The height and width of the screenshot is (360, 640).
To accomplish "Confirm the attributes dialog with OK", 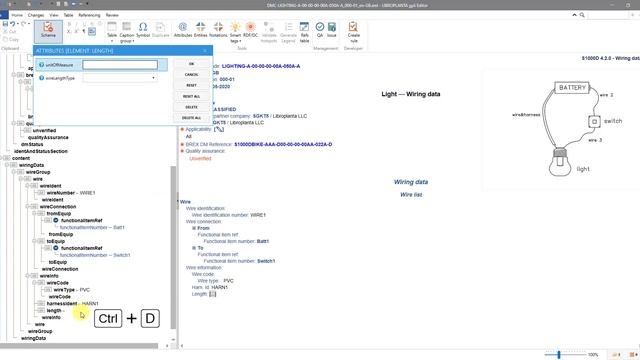I will pos(191,64).
